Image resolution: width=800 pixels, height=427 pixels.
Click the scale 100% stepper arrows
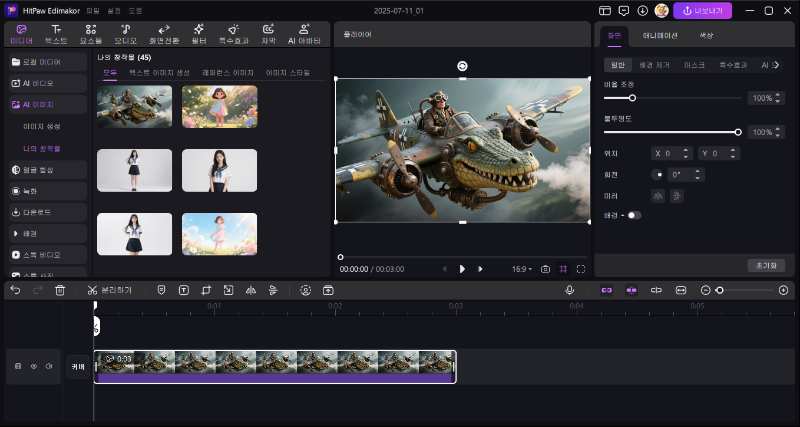pos(778,98)
